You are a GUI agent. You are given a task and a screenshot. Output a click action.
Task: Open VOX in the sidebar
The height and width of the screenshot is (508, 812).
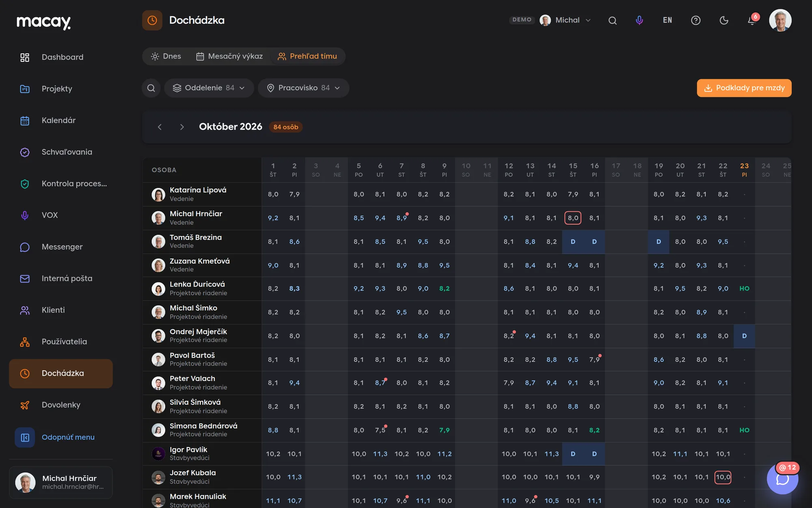coord(60,215)
